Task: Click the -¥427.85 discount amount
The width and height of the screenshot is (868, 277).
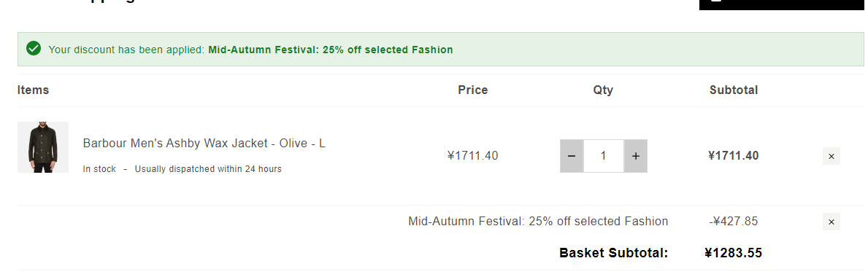Action: coord(734,222)
